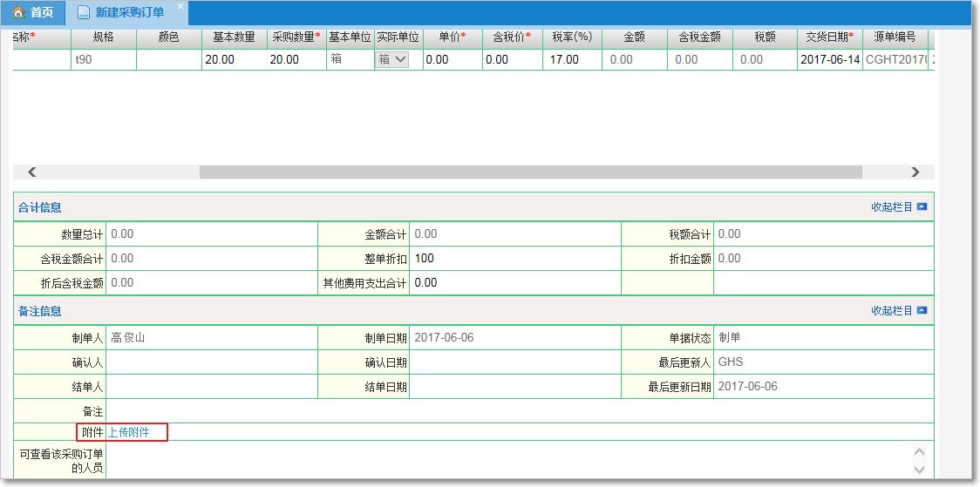Image resolution: width=980 pixels, height=487 pixels.
Task: Click the right arrow of the horizontal scrollbar
Action: pyautogui.click(x=915, y=172)
